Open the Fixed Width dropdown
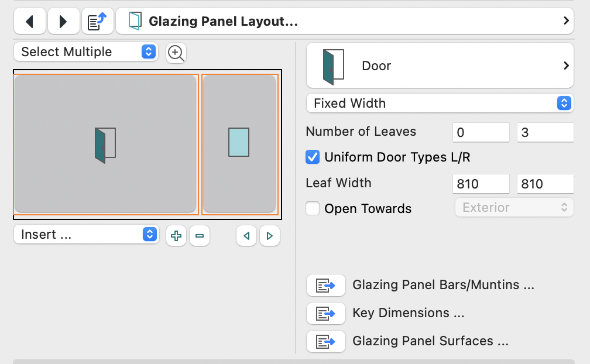590x364 pixels. pos(440,104)
